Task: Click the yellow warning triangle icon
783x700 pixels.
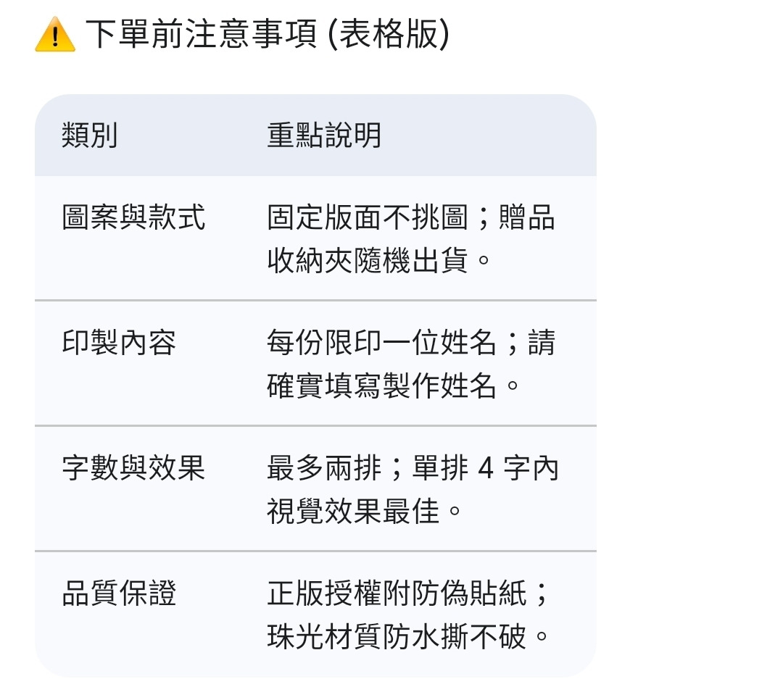Action: point(55,35)
